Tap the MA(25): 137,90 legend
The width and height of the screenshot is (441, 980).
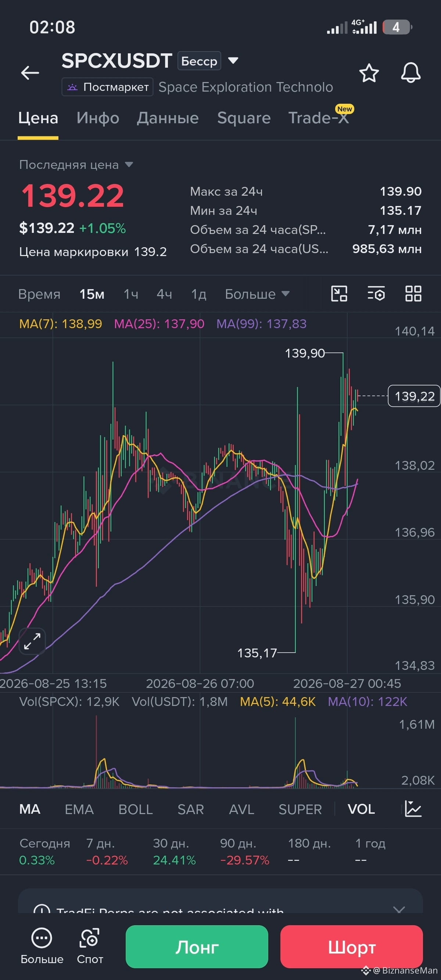pyautogui.click(x=159, y=324)
